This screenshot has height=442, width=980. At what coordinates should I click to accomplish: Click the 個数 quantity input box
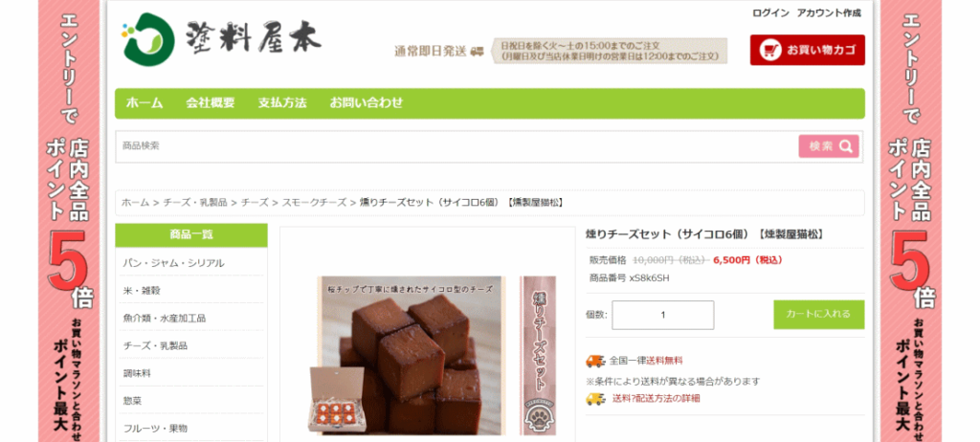tap(662, 315)
